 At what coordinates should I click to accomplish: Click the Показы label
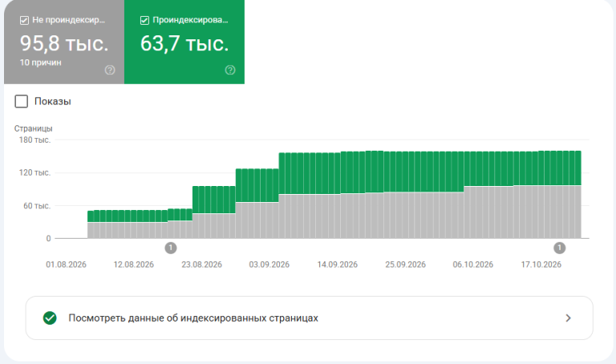(53, 101)
